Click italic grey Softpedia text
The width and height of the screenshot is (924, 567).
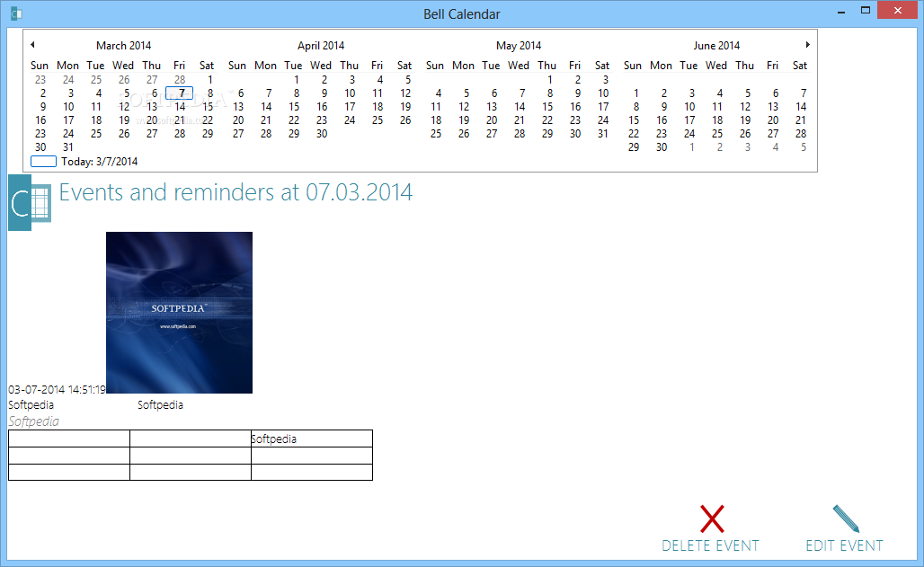coord(33,421)
